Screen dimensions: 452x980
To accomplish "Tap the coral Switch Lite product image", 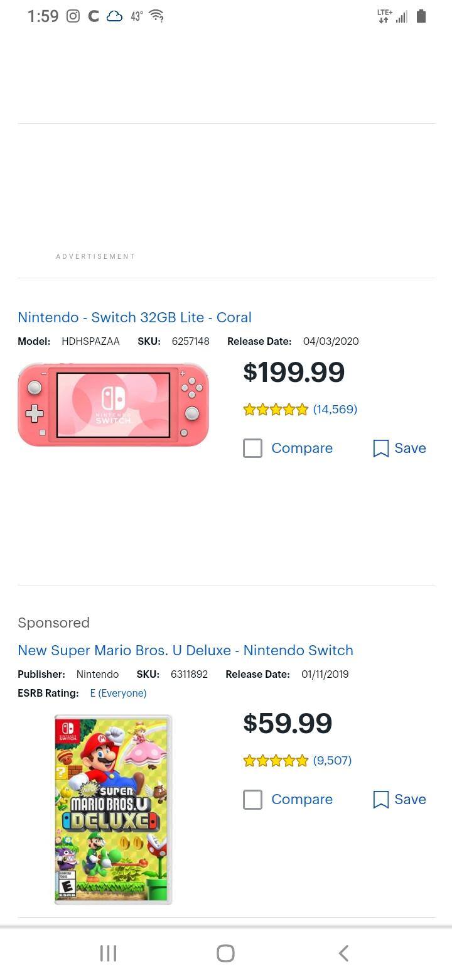I will coord(113,405).
